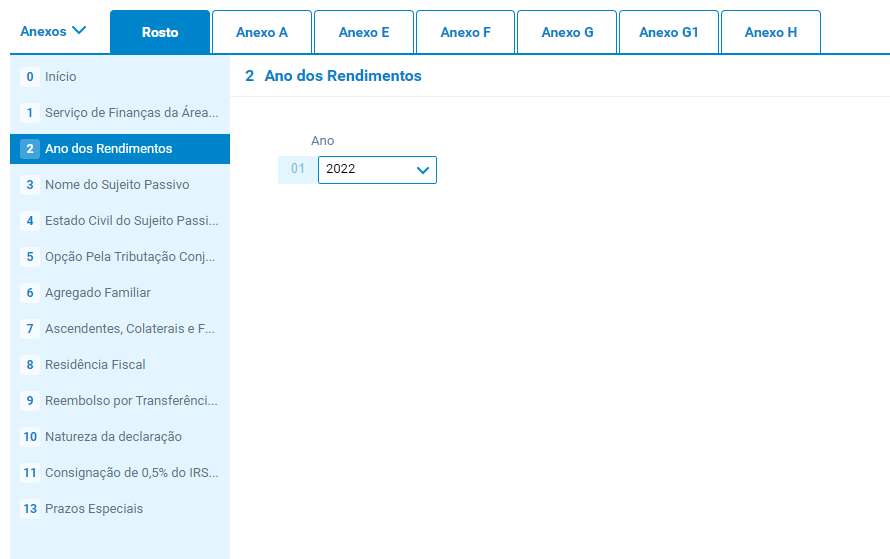Image resolution: width=890 pixels, height=559 pixels.
Task: Open the Anexo F tab
Action: point(465,32)
